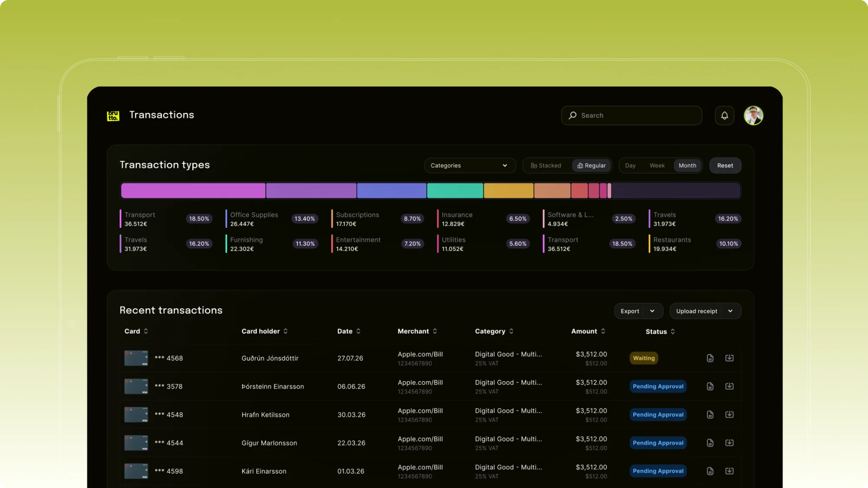868x488 pixels.
Task: Click Pending Approval badge for card 4548
Action: (658, 415)
